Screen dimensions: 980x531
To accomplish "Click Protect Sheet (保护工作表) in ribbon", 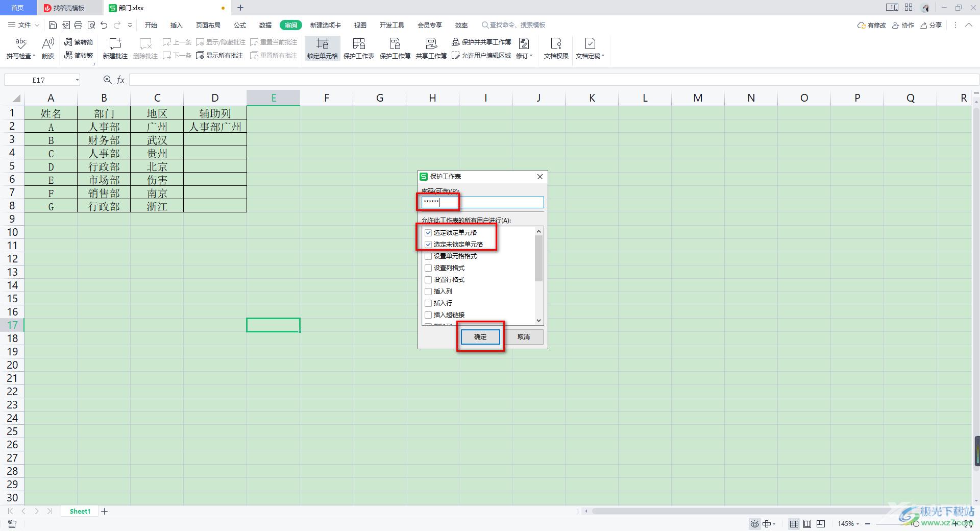I will tap(359, 48).
